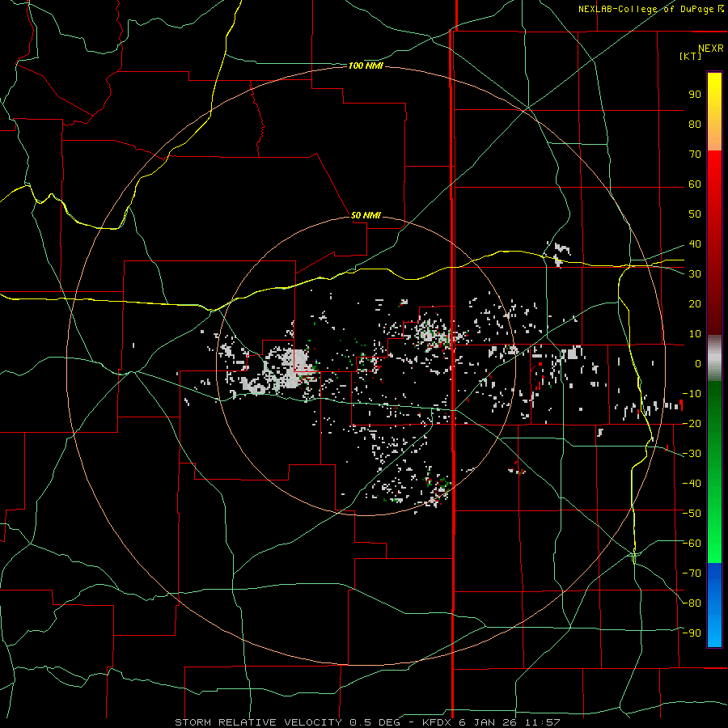Click the 50 NMI range ring label
Viewport: 728px width, 728px height.
pyautogui.click(x=366, y=215)
